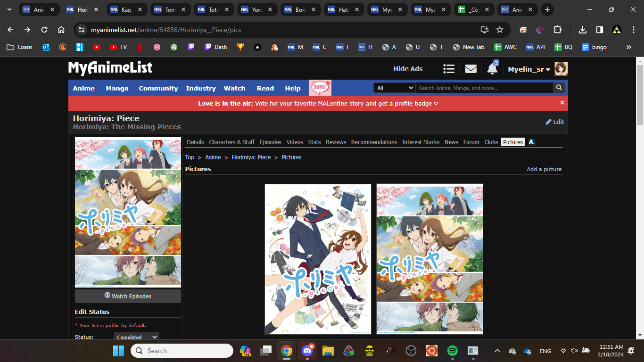Open the YouTube bookmark
Viewport: 644px width, 362px height.
pos(97,47)
